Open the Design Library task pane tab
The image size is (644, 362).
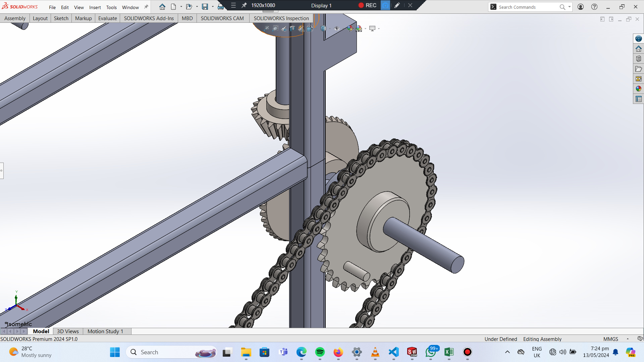tap(638, 59)
